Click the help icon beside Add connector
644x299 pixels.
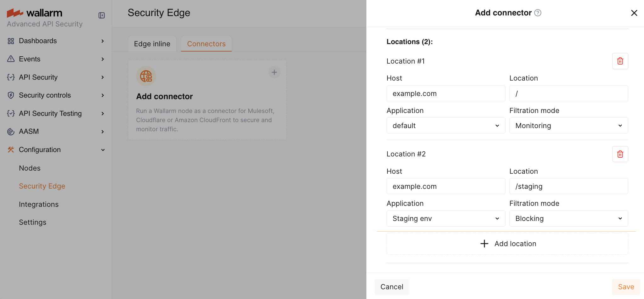(538, 13)
